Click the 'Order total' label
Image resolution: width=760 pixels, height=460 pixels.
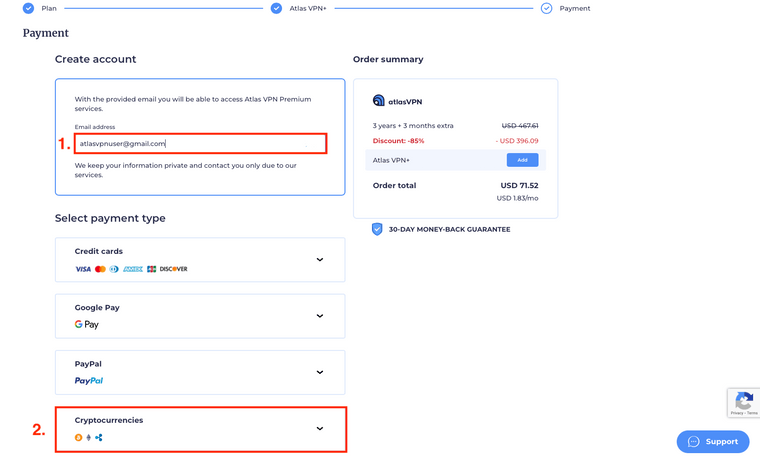click(x=395, y=185)
